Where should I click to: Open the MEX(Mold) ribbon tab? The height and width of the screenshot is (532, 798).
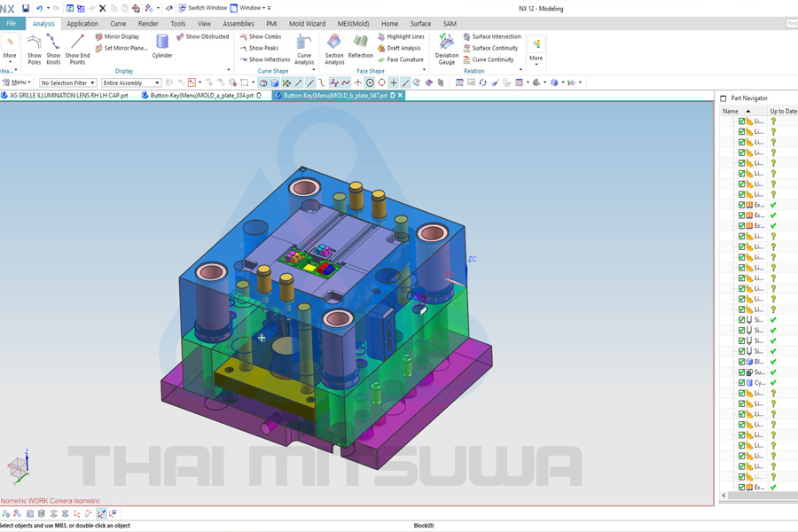pos(353,23)
